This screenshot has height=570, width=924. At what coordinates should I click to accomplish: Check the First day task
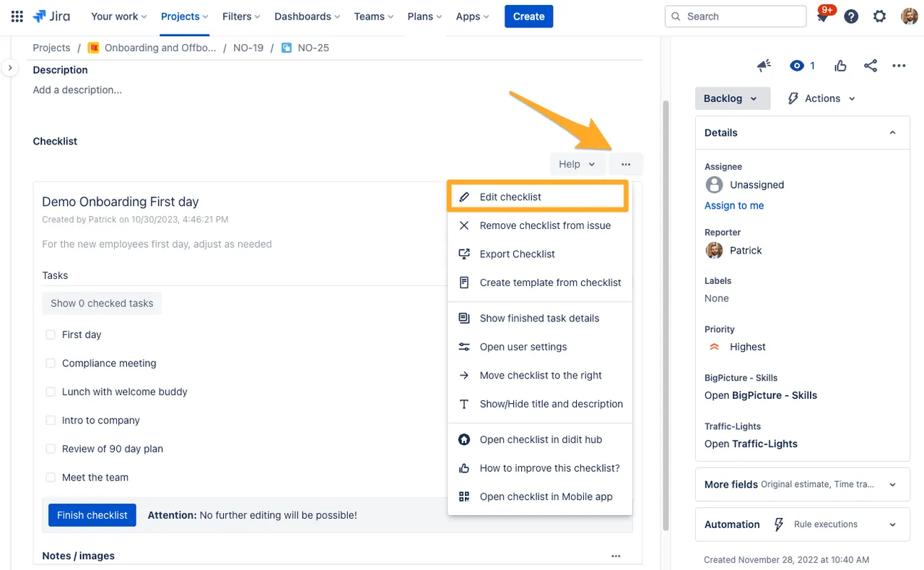click(51, 334)
